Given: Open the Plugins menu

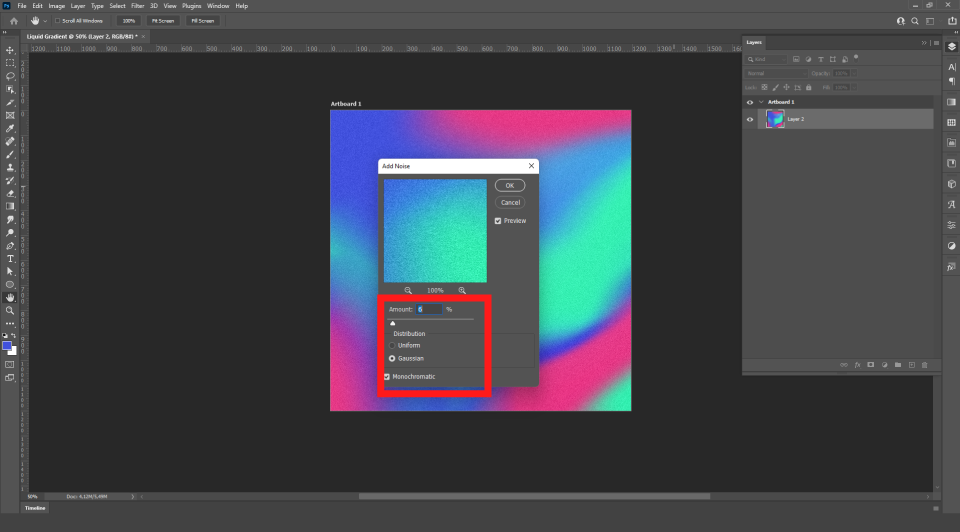Looking at the screenshot, I should click(192, 6).
